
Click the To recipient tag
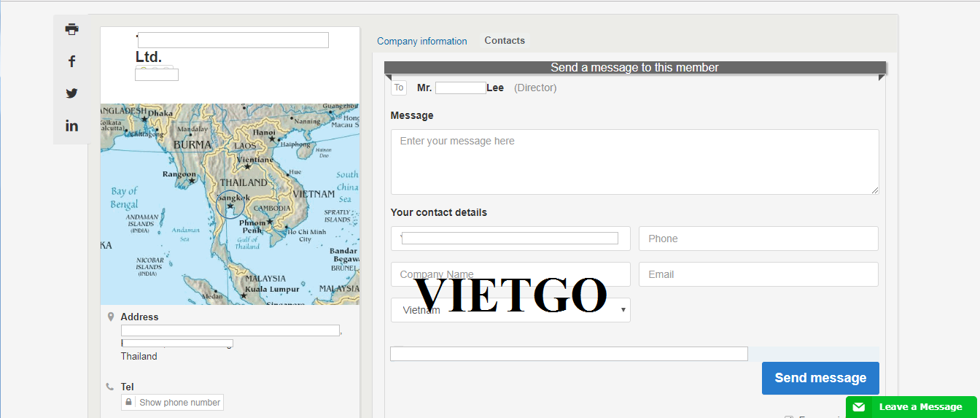point(399,88)
